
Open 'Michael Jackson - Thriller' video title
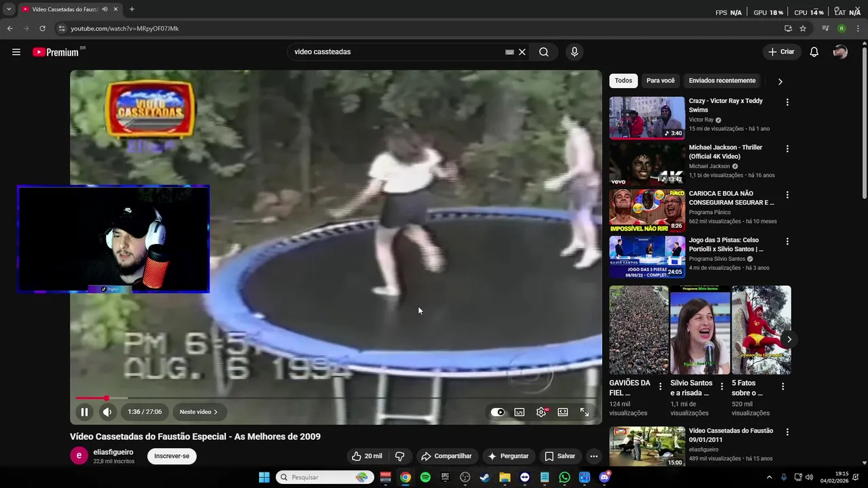726,152
